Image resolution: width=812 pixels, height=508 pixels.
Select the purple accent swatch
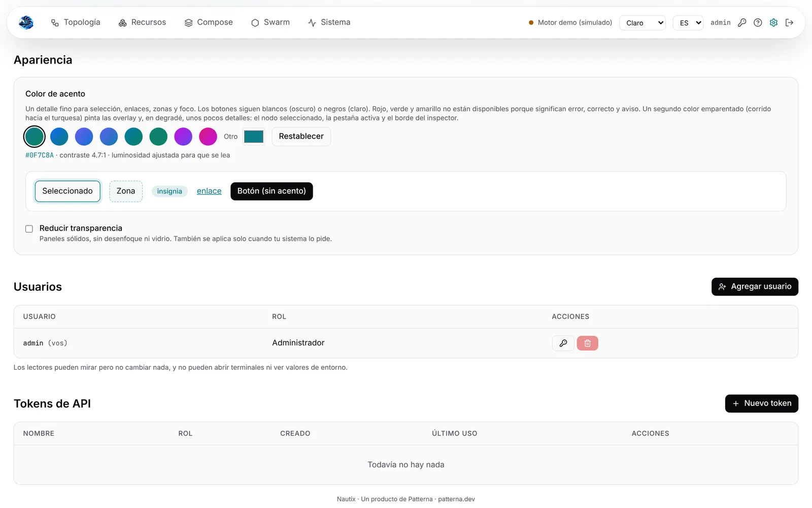point(183,136)
